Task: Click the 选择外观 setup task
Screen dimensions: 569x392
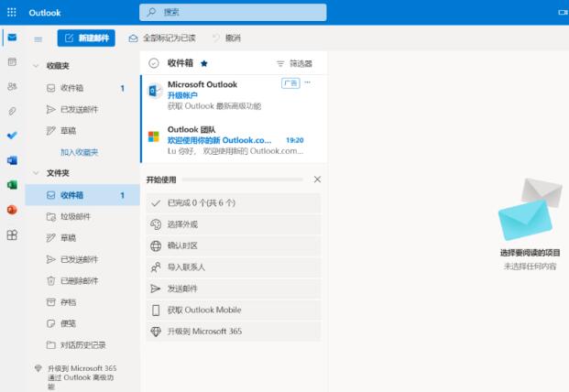Action: (x=234, y=224)
